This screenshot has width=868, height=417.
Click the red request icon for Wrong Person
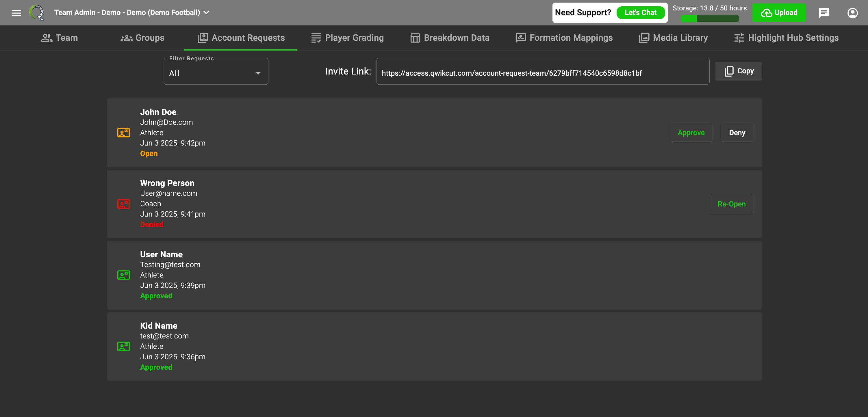coord(123,204)
